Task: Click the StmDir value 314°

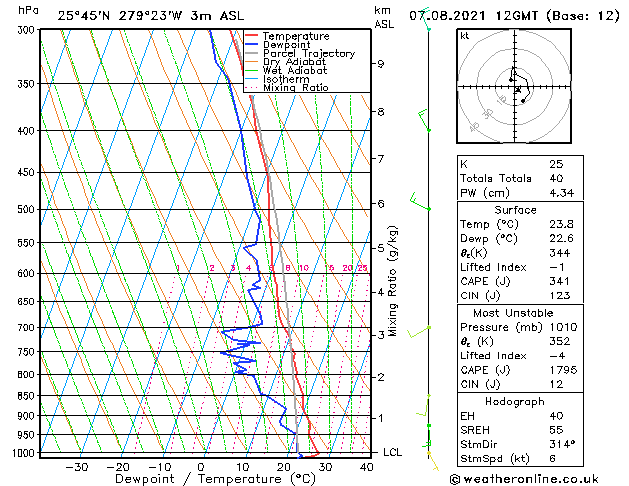Action: pyautogui.click(x=562, y=444)
